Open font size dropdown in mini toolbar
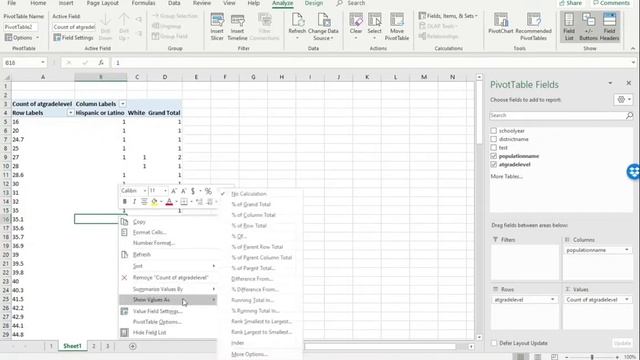The width and height of the screenshot is (640, 360). coord(165,191)
